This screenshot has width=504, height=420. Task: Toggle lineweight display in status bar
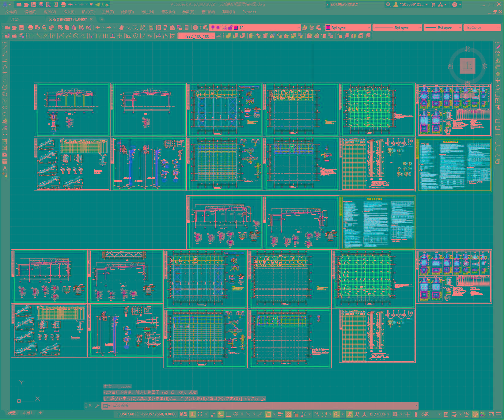(x=280, y=414)
